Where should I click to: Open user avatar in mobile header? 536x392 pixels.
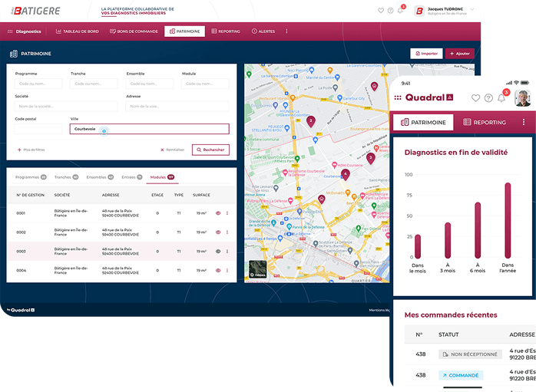pos(522,98)
